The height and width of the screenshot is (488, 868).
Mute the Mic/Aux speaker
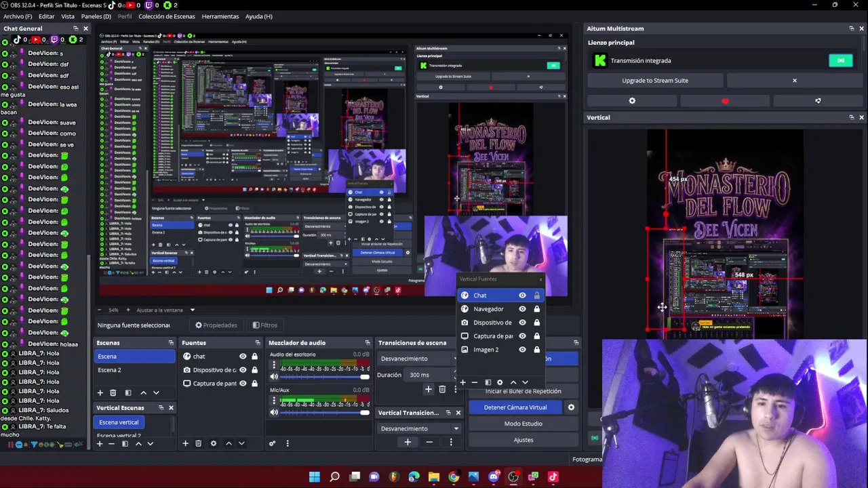click(274, 412)
